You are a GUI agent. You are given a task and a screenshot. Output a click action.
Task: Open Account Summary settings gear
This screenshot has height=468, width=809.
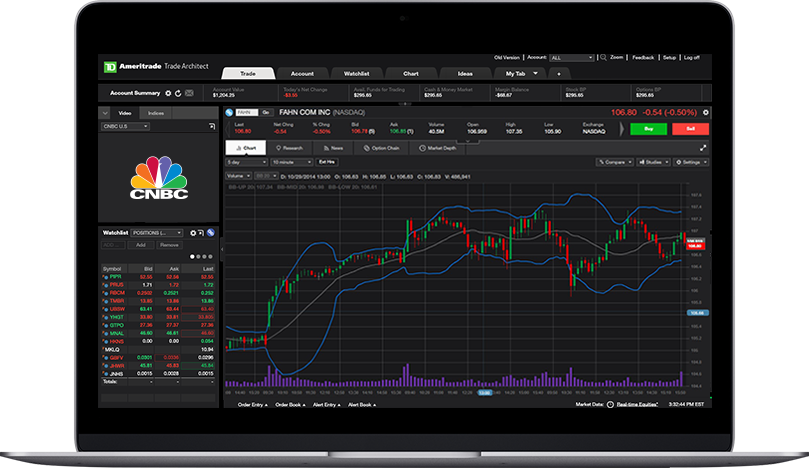[168, 93]
